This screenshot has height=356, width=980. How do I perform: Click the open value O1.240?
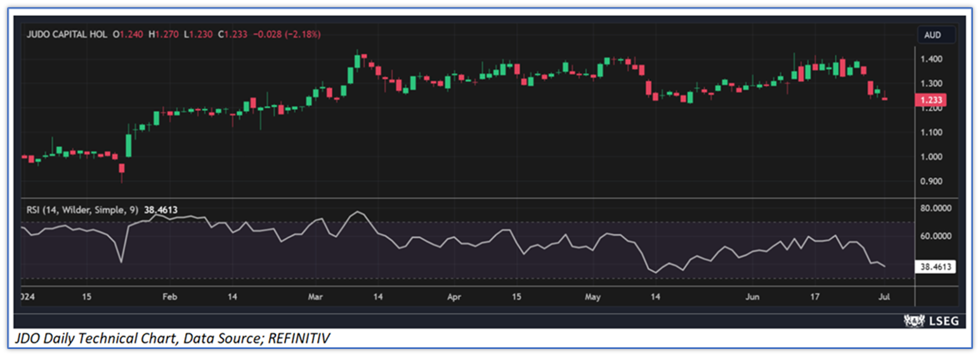(128, 34)
